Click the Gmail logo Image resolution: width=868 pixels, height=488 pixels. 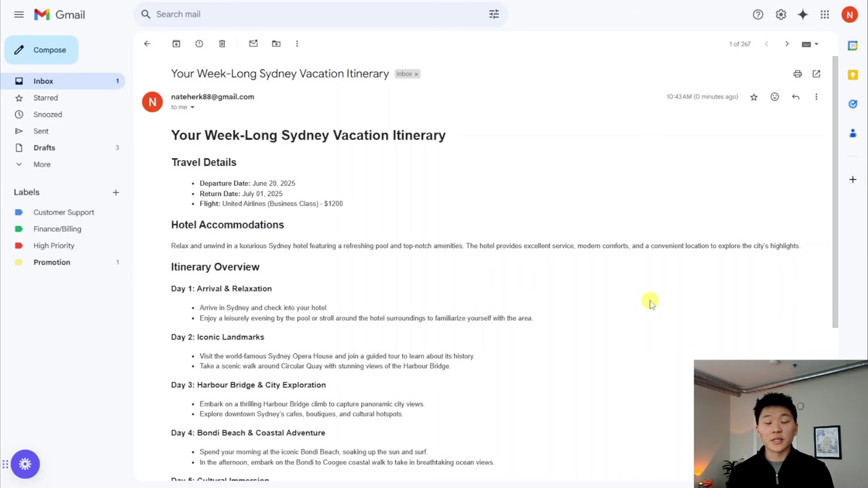click(59, 14)
